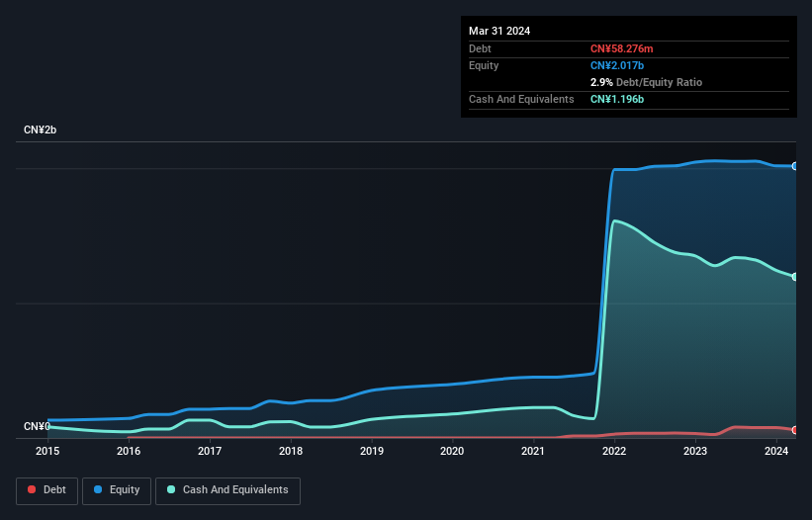The image size is (812, 520).
Task: Click the teal Cash And Equivalents legend dot
Action: pos(171,489)
